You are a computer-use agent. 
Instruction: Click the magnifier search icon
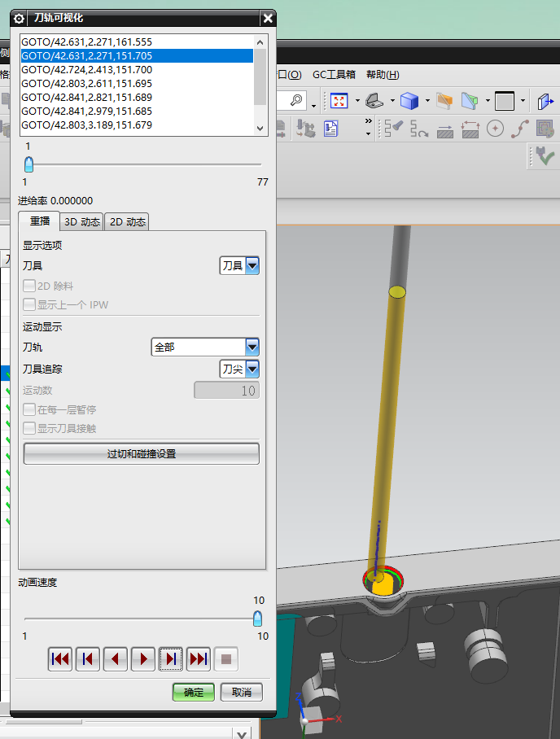pos(296,100)
